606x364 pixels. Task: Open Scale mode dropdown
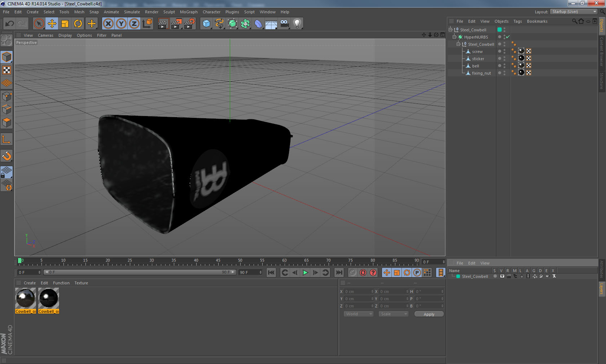point(394,314)
